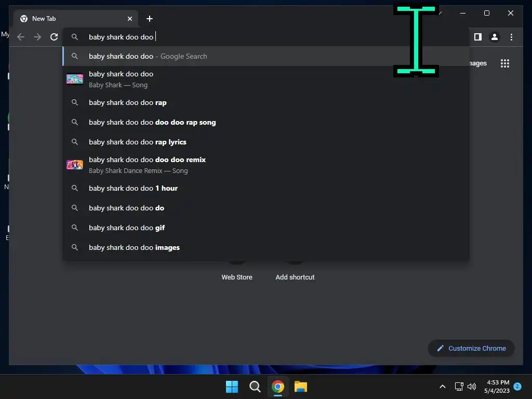
Task: Open Windows taskbar search
Action: [255, 387]
